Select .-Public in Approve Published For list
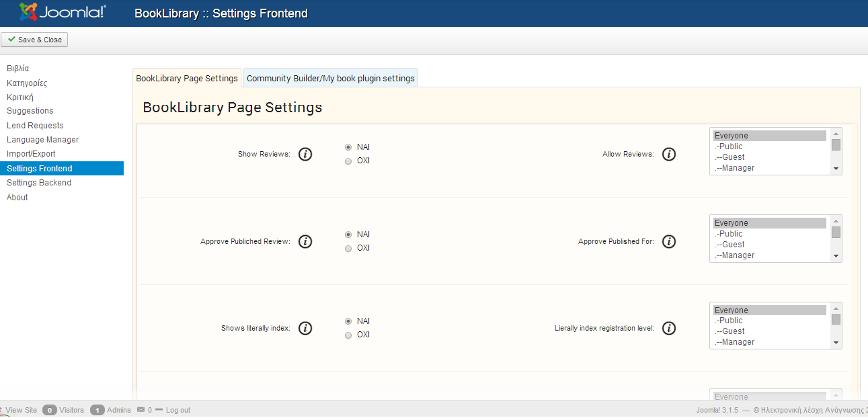The width and height of the screenshot is (868, 420). (x=770, y=234)
